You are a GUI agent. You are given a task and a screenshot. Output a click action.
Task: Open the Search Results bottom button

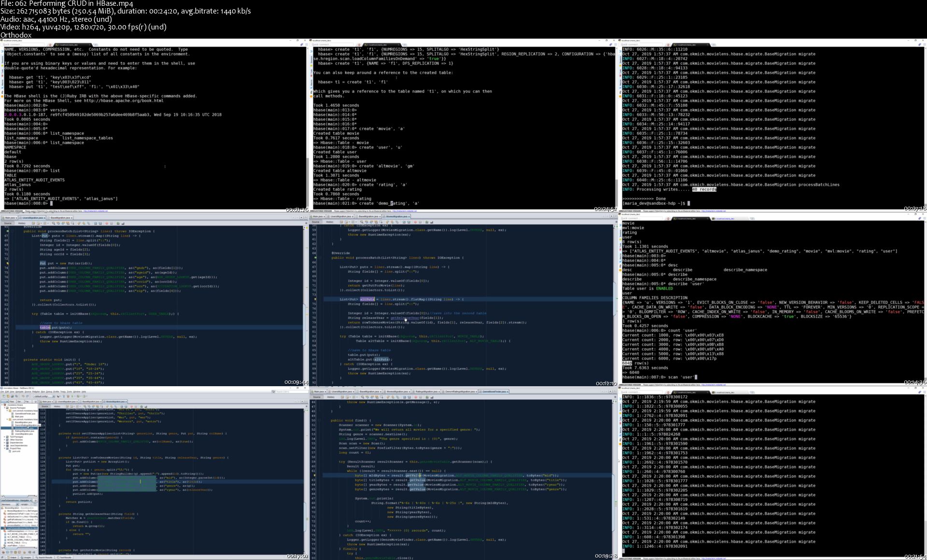pyautogui.click(x=45, y=558)
